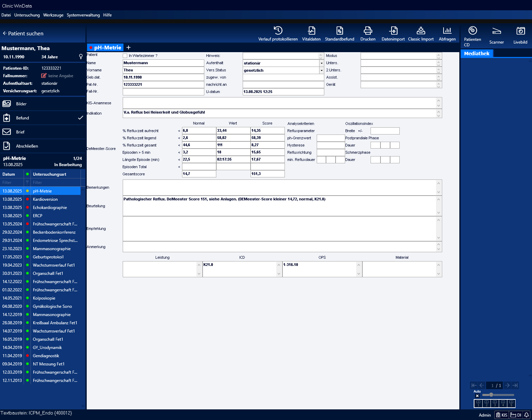Open the Werkzeuge menu
Viewport: 532px width, 420px height.
[53, 15]
